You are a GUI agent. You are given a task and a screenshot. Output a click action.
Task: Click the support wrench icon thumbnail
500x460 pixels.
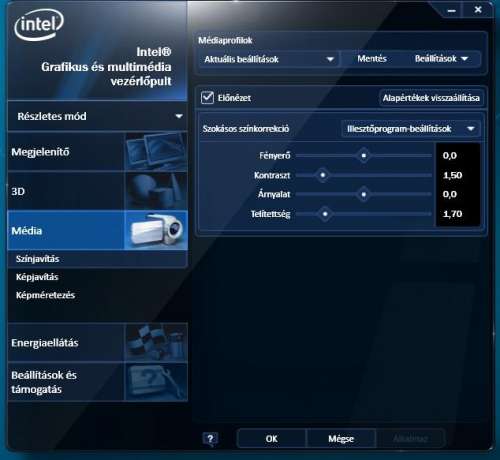156,382
